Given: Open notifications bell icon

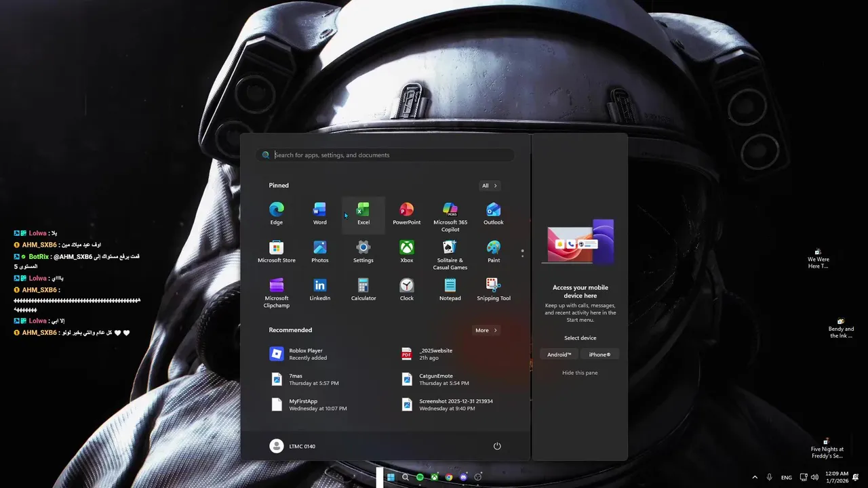Looking at the screenshot, I should tap(856, 477).
